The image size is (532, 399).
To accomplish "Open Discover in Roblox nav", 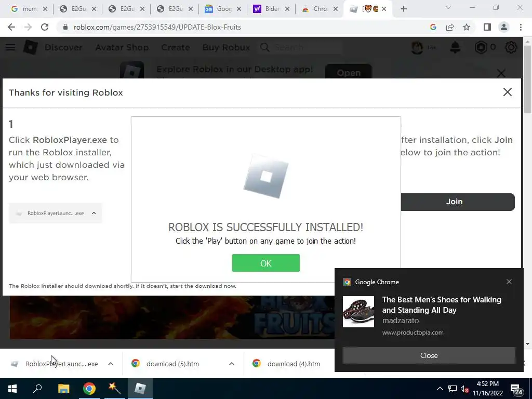I will click(63, 47).
